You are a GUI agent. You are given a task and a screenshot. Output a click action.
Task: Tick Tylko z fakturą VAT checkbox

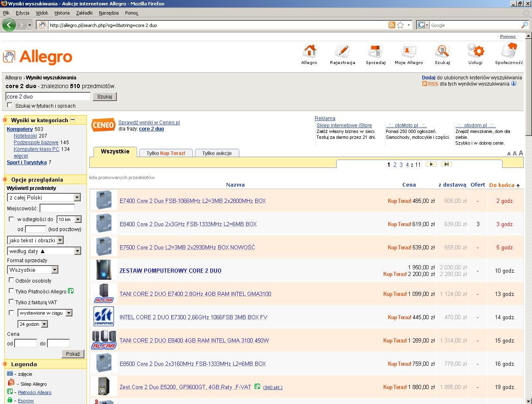click(x=11, y=302)
